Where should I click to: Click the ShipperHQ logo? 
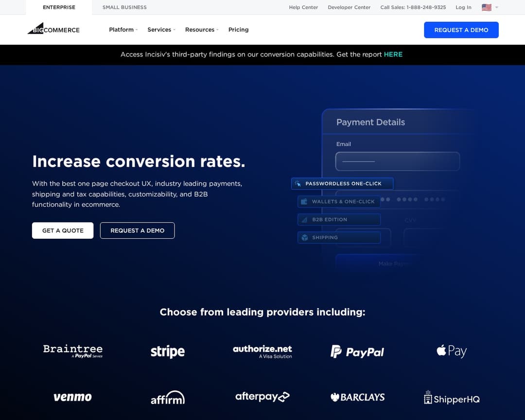[452, 398]
